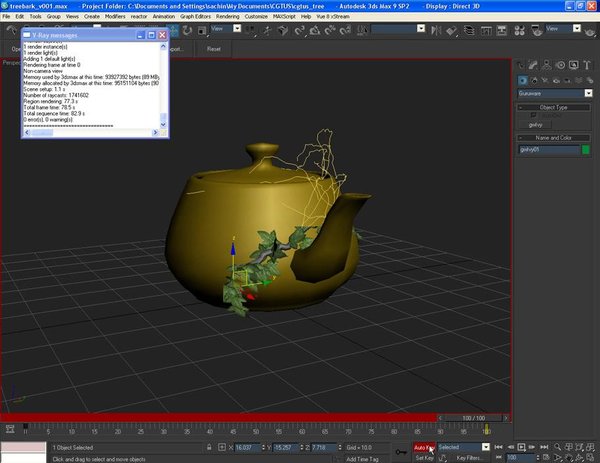
Task: Collapse the Name and Color rollout
Action: [553, 137]
